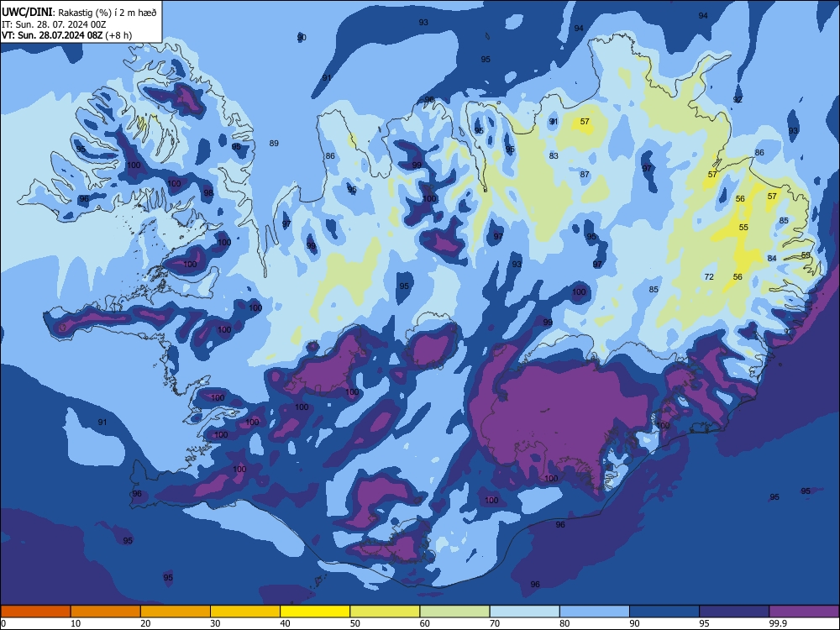Screen dimensions: 840x630
Task: Click the legend tick label '40'
Action: coord(286,623)
